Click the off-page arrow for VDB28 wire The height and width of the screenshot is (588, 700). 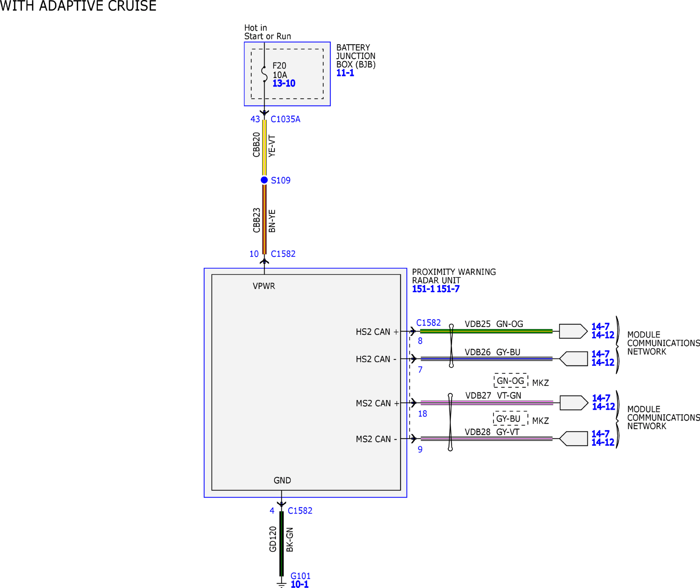[573, 439]
